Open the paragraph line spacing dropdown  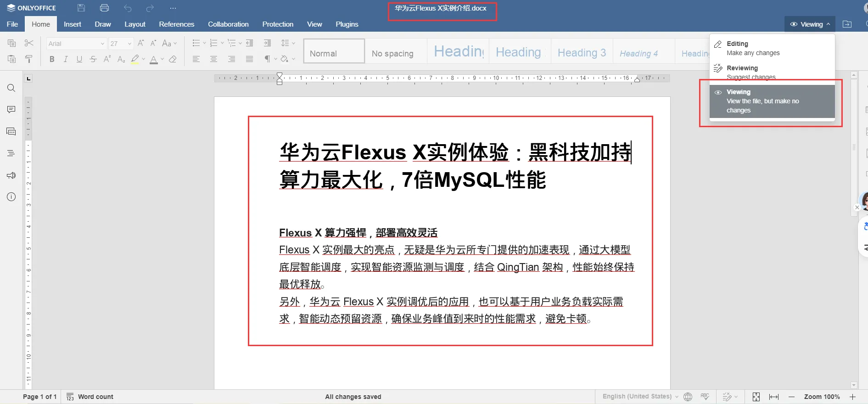pyautogui.click(x=288, y=43)
